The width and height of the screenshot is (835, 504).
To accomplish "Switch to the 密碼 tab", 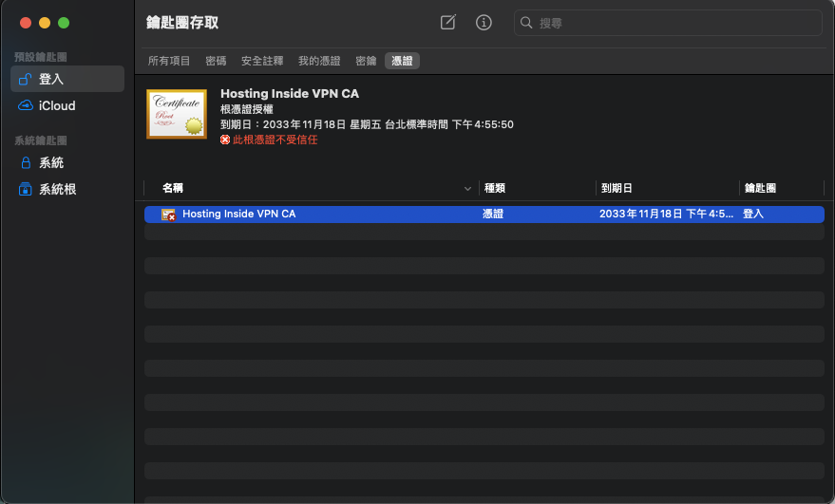I will pyautogui.click(x=216, y=61).
